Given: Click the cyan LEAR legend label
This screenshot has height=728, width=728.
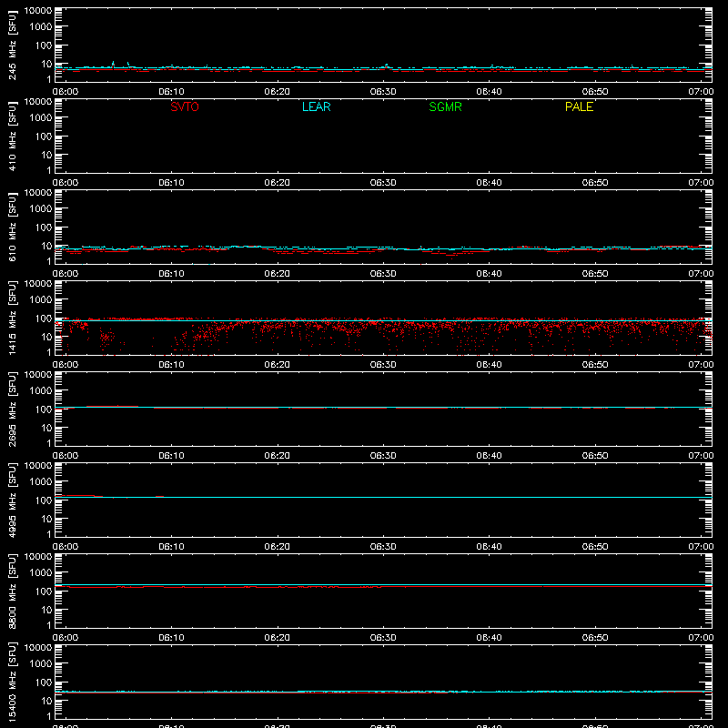Looking at the screenshot, I should point(316,106).
